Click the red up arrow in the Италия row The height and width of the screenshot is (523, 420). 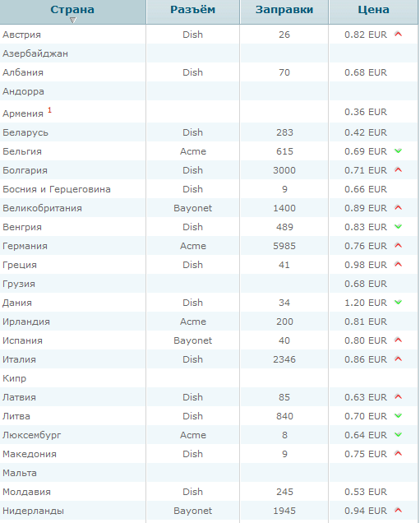(398, 359)
